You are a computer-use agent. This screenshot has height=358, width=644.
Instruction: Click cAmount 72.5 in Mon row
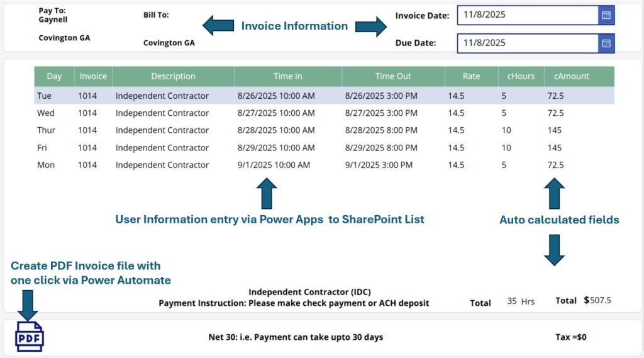pyautogui.click(x=556, y=165)
